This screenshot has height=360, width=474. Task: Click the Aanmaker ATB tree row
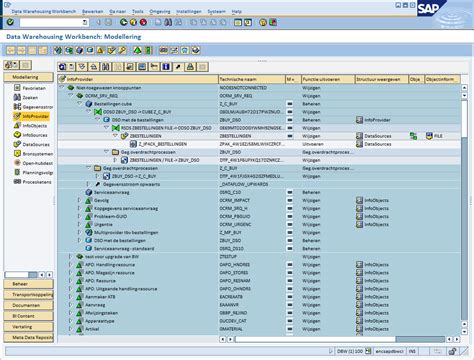100,297
